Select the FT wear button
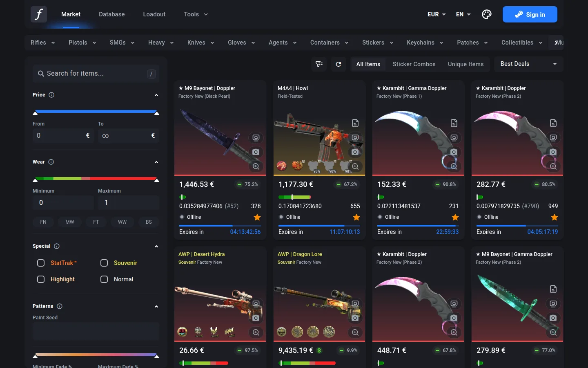 click(x=96, y=222)
